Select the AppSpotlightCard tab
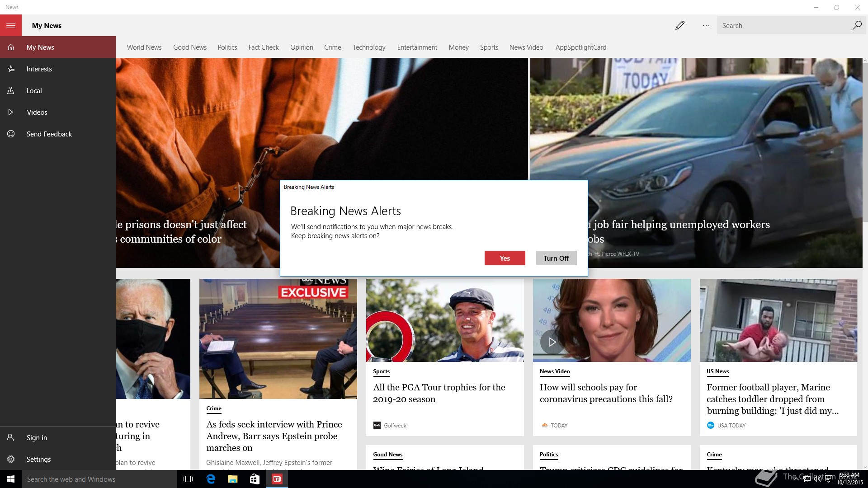This screenshot has width=868, height=488. click(x=581, y=47)
